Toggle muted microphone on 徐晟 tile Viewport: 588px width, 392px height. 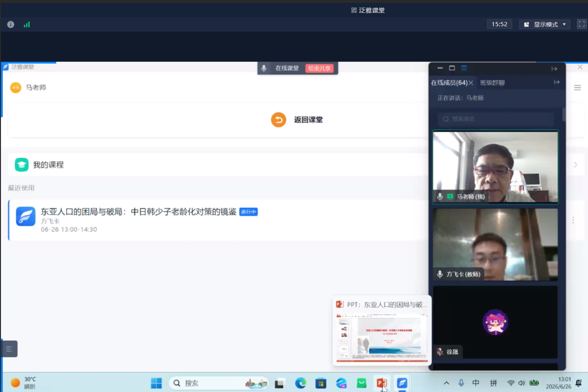(440, 352)
